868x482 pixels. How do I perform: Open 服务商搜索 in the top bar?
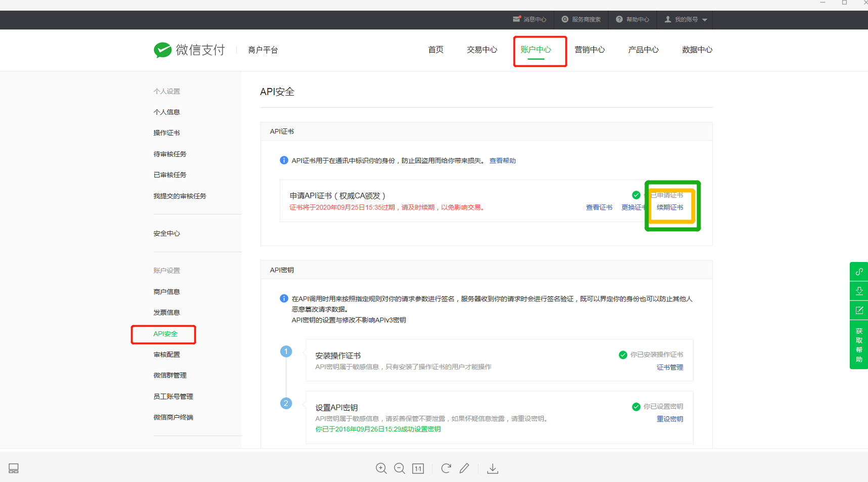click(x=581, y=20)
